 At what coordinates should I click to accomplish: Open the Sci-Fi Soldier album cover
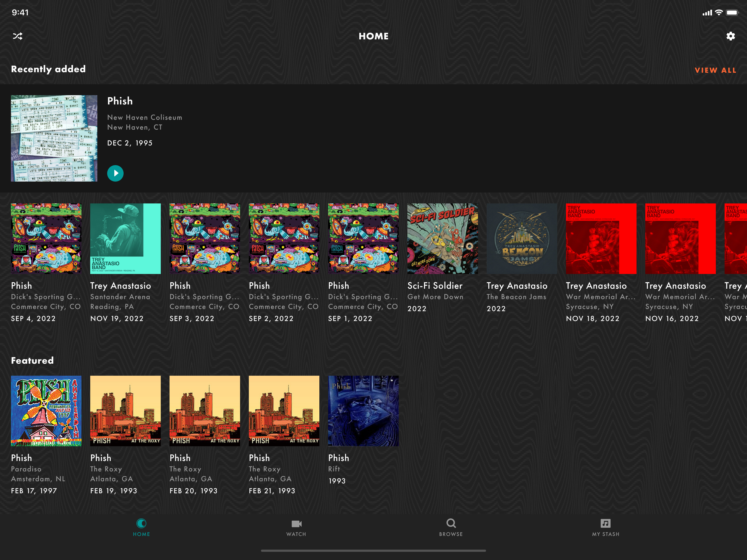pos(442,238)
